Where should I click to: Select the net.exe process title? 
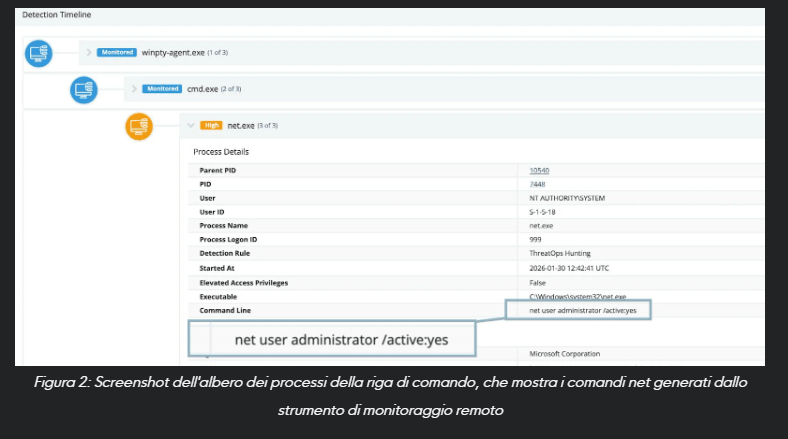(x=240, y=126)
